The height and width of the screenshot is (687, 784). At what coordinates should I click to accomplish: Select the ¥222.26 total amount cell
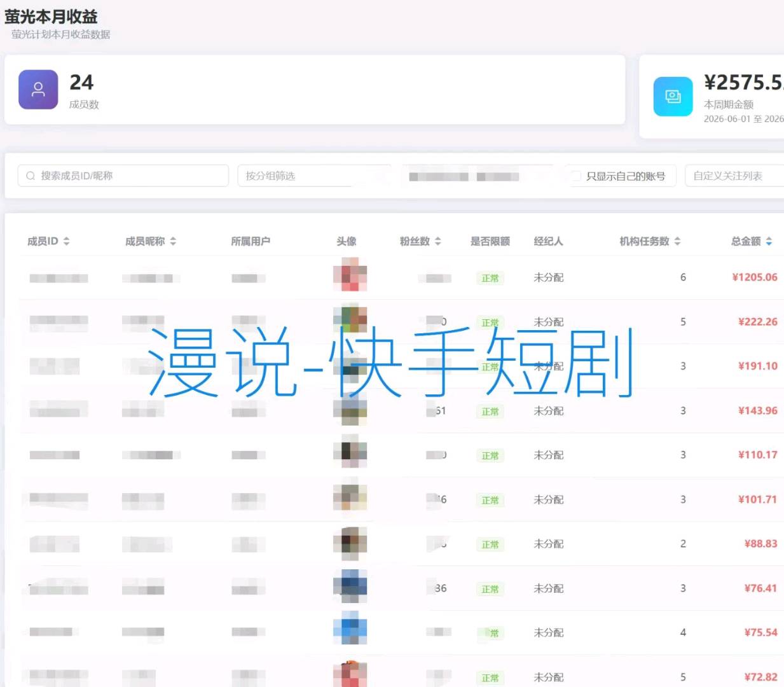pos(758,322)
